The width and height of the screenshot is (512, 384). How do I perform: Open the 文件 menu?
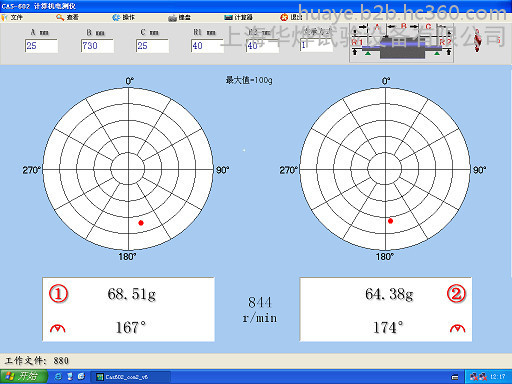click(x=12, y=17)
